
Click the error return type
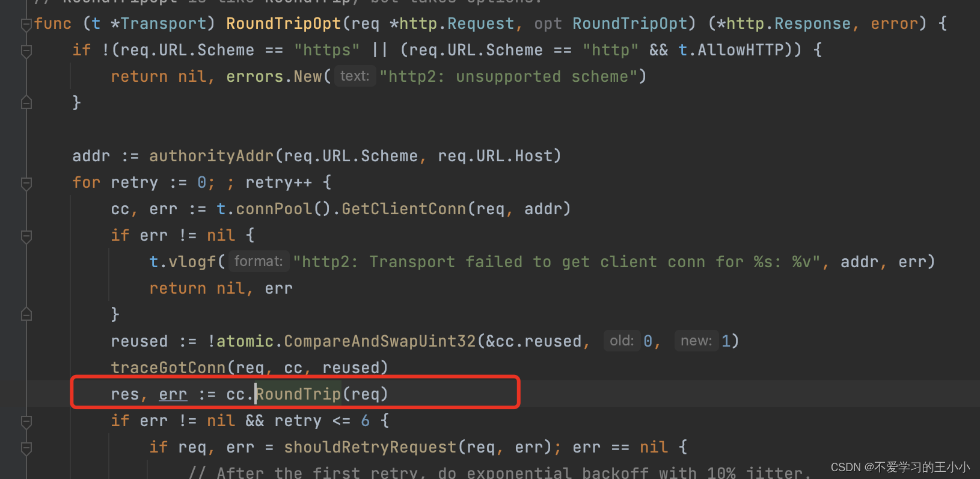click(895, 23)
